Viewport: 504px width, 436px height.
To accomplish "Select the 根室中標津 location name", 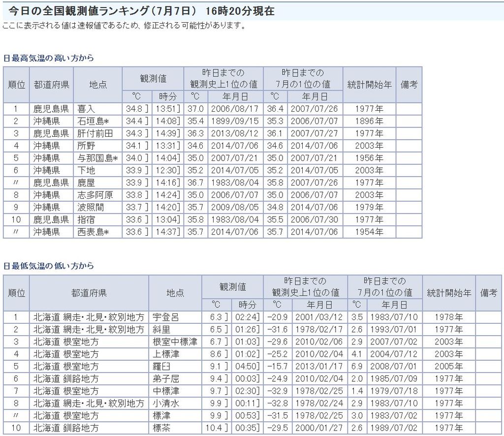I will click(175, 342).
